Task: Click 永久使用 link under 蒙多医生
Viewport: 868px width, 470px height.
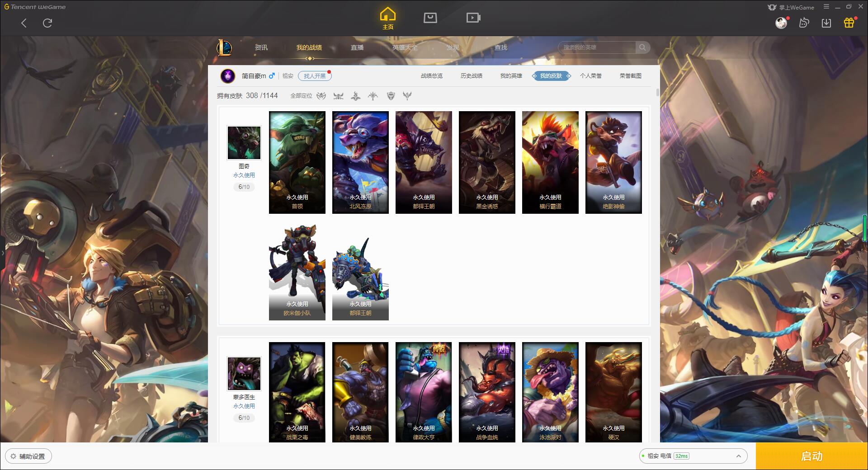Action: [244, 406]
